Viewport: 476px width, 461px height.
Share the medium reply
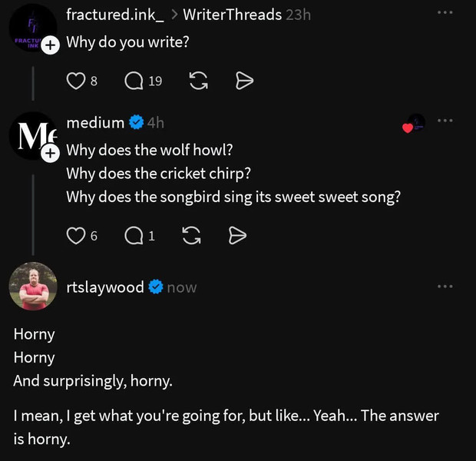point(238,236)
